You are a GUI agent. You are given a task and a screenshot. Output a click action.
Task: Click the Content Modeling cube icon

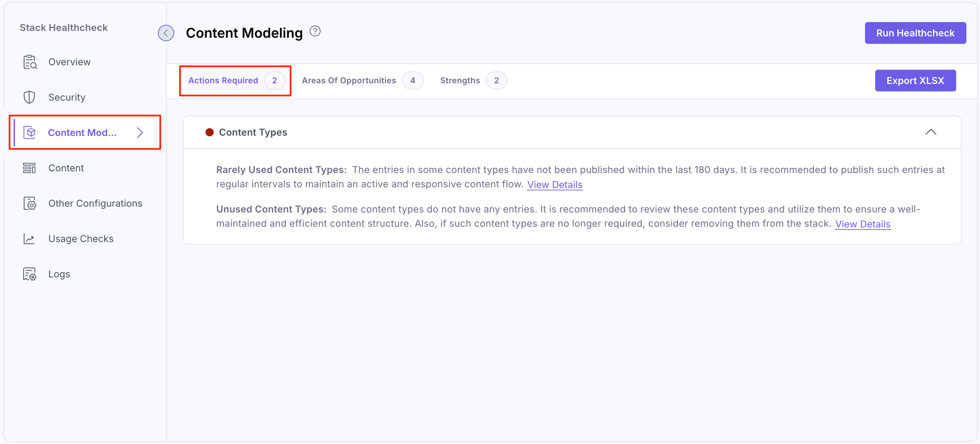coord(30,132)
